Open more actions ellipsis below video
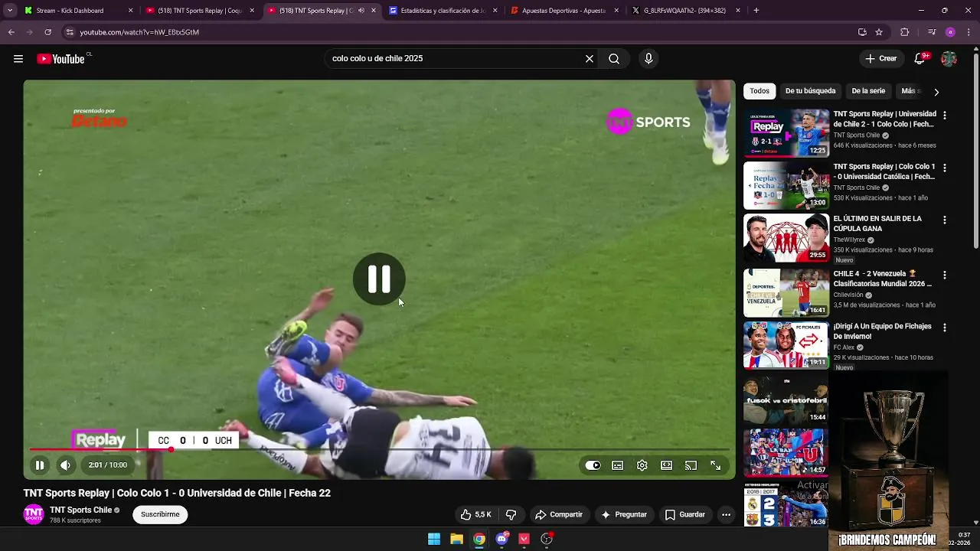 (726, 514)
